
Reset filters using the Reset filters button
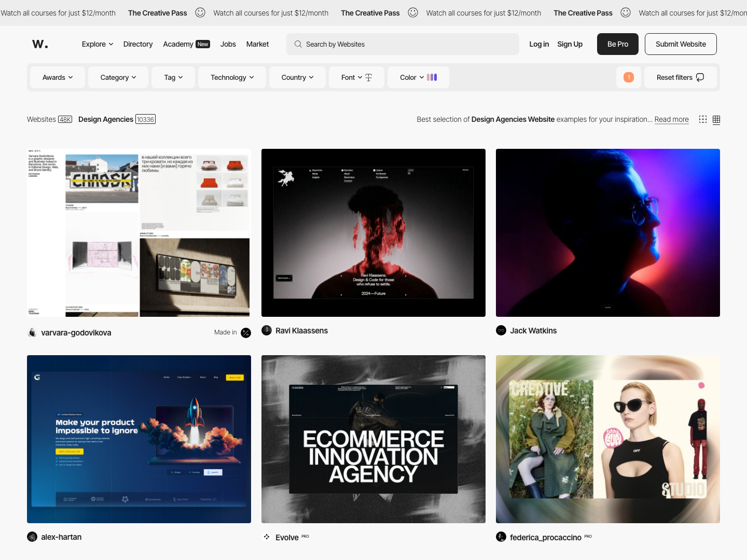click(x=681, y=77)
